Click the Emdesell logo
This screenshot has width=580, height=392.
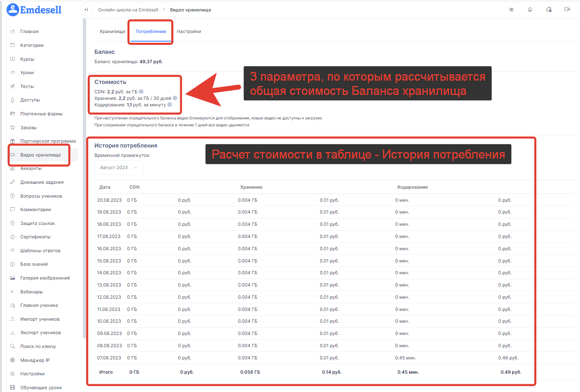tap(34, 10)
